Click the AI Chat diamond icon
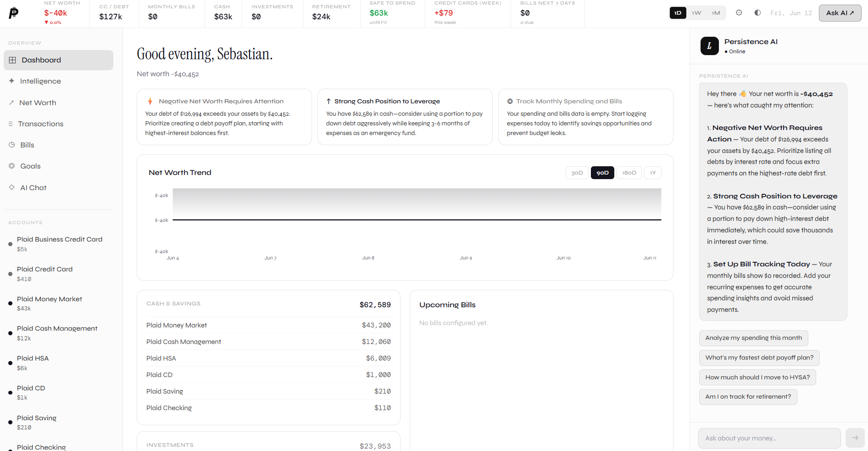The image size is (868, 451). 11,187
